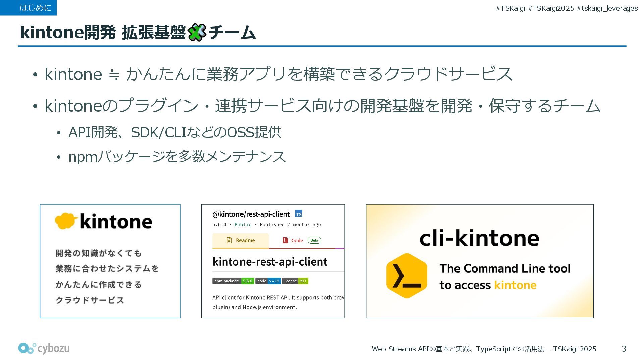The height and width of the screenshot is (362, 644).
Task: Click the red Code file icon
Action: click(285, 240)
